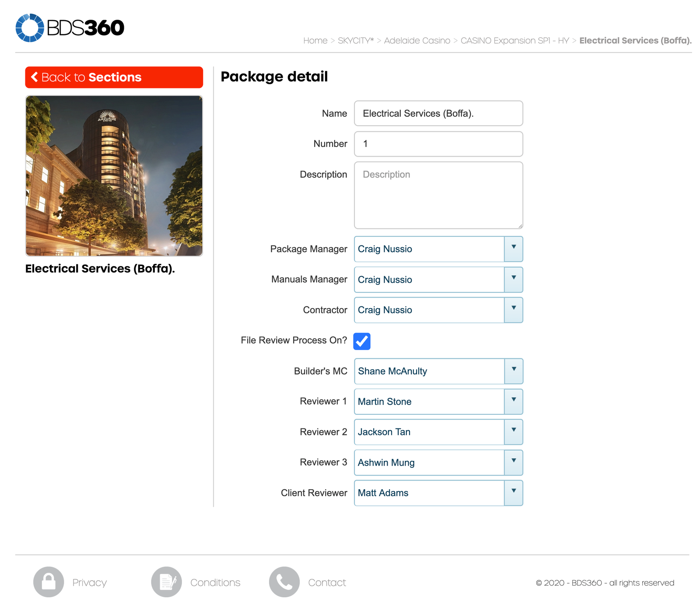Select Adelaide Casino in the breadcrumb
This screenshot has height=610, width=700.
pyautogui.click(x=417, y=40)
